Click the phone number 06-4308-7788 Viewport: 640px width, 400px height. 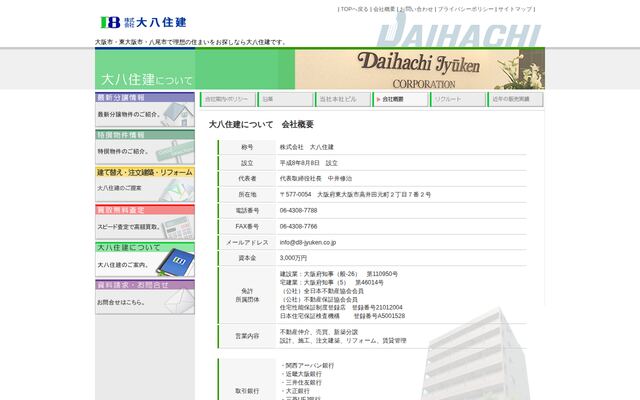click(298, 211)
